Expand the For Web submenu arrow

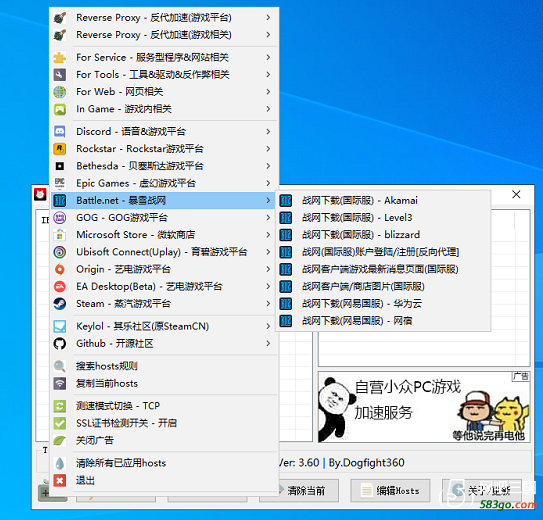(268, 91)
